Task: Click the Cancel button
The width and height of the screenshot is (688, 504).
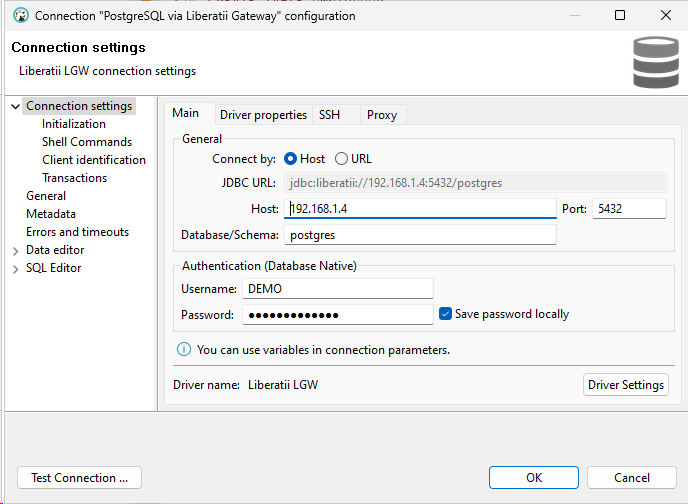Action: (x=632, y=478)
